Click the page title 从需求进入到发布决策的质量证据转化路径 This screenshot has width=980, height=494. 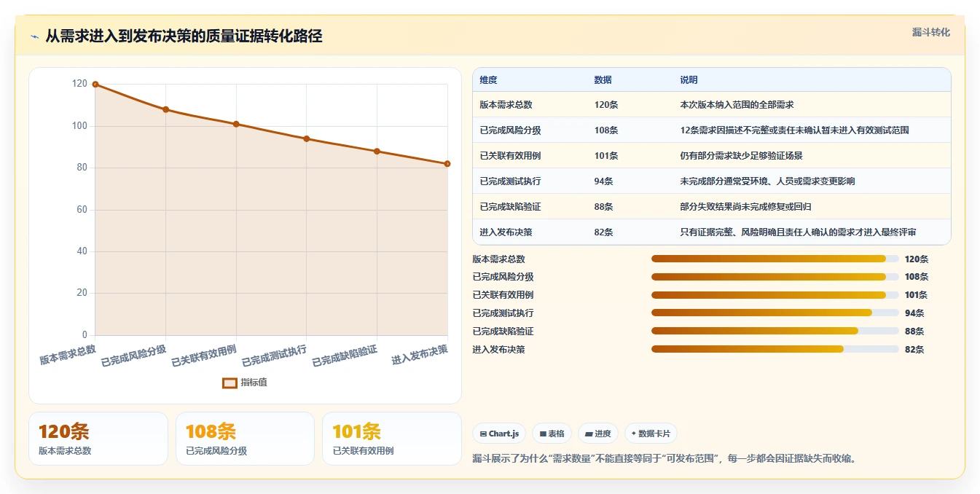coord(184,36)
